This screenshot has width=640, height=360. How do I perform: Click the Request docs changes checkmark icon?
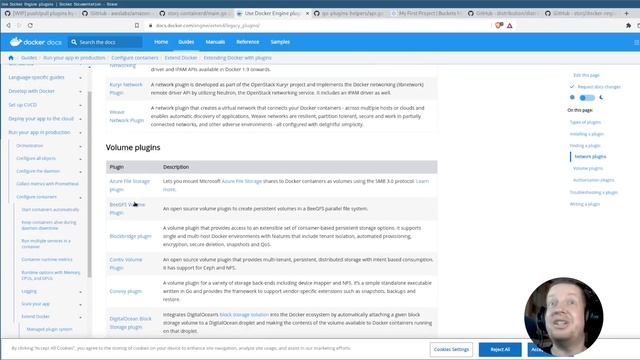click(x=572, y=87)
